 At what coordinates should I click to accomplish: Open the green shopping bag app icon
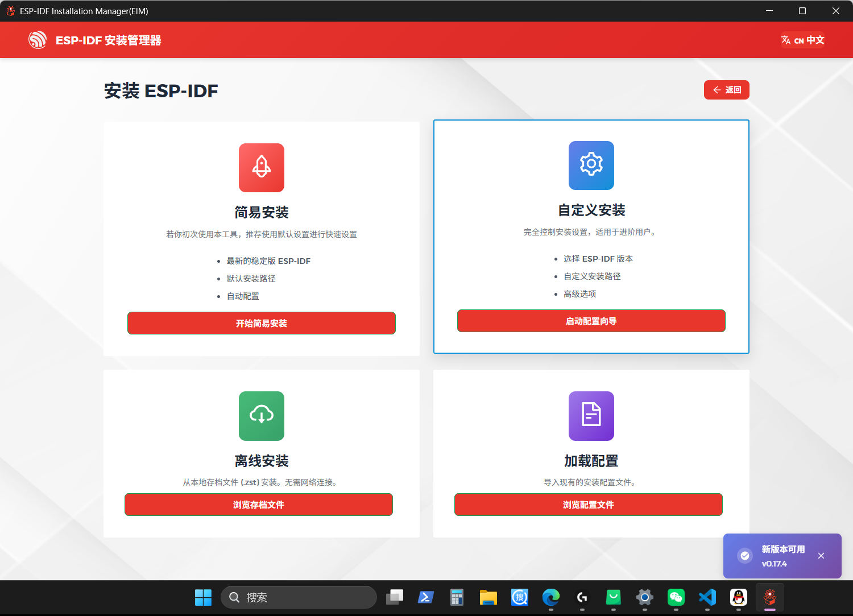(614, 597)
